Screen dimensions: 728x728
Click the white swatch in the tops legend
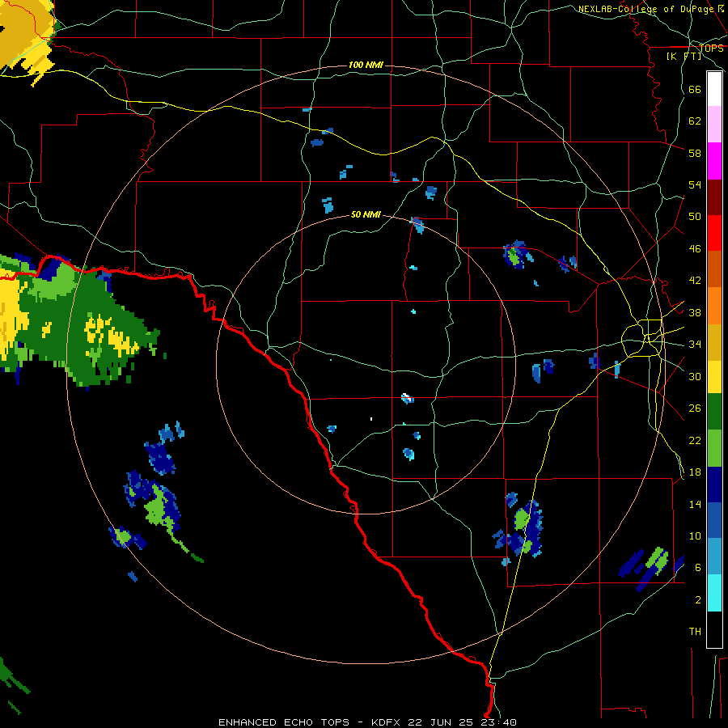(714, 89)
